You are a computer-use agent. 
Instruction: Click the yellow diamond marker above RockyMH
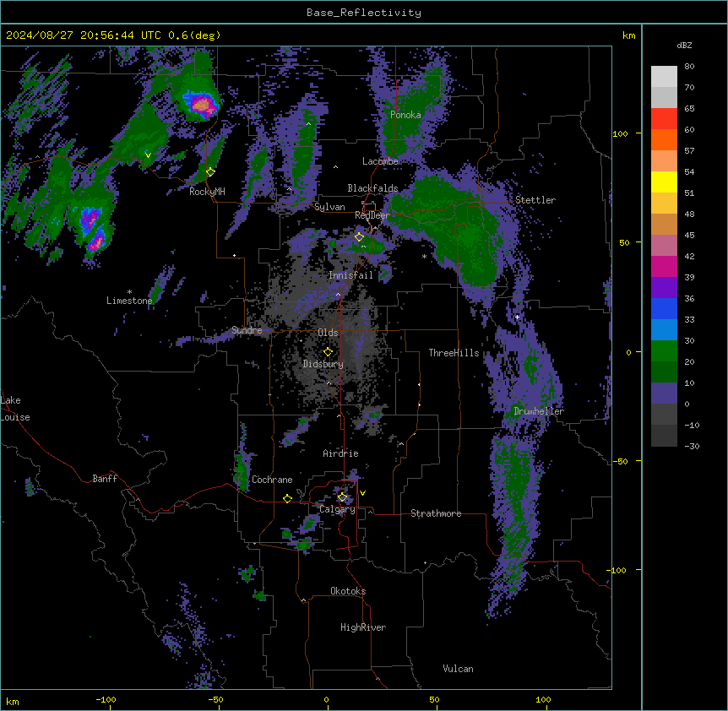click(210, 171)
